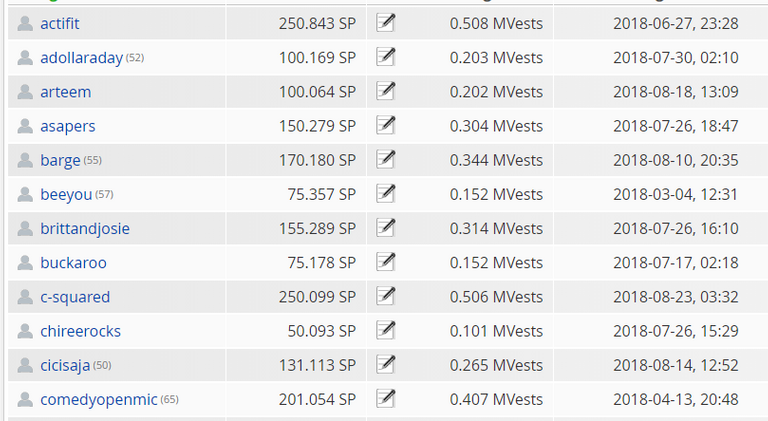Edit the barge delegation entry
Screen dimensions: 768x421
[385, 160]
